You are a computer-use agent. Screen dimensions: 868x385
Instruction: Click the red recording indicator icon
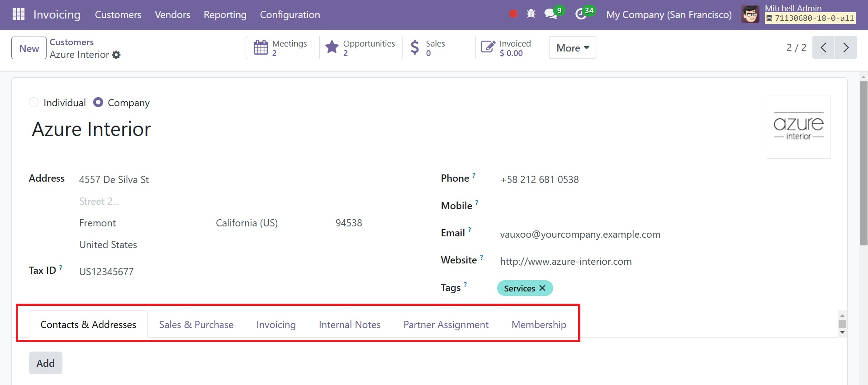[513, 14]
